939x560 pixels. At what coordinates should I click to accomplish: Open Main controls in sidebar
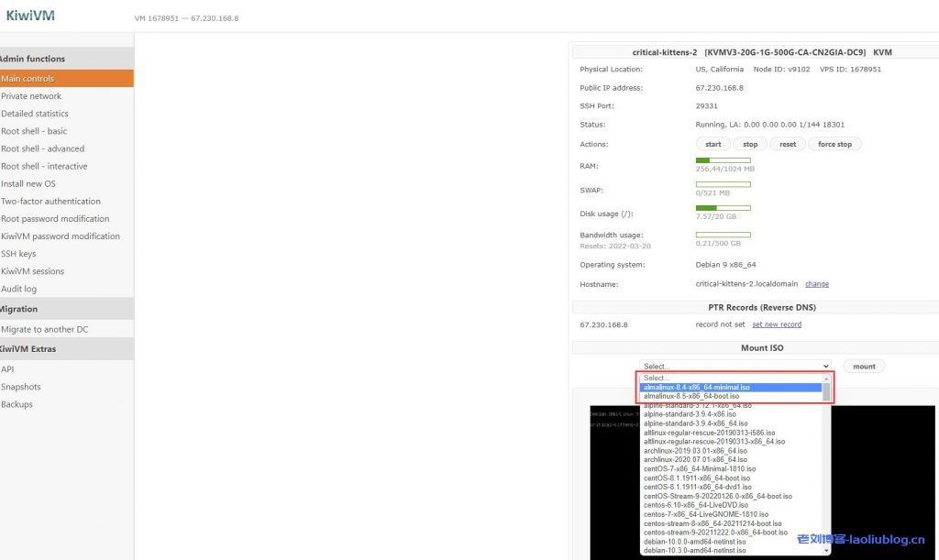point(28,79)
